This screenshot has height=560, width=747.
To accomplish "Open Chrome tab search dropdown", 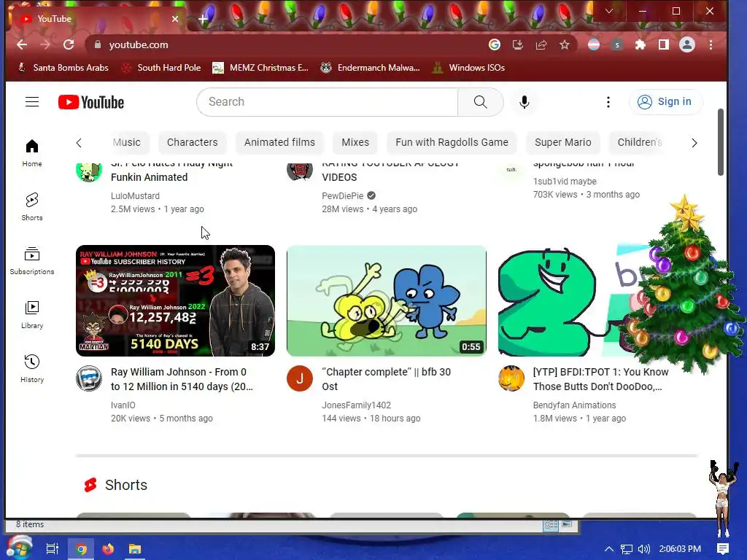I will click(609, 11).
